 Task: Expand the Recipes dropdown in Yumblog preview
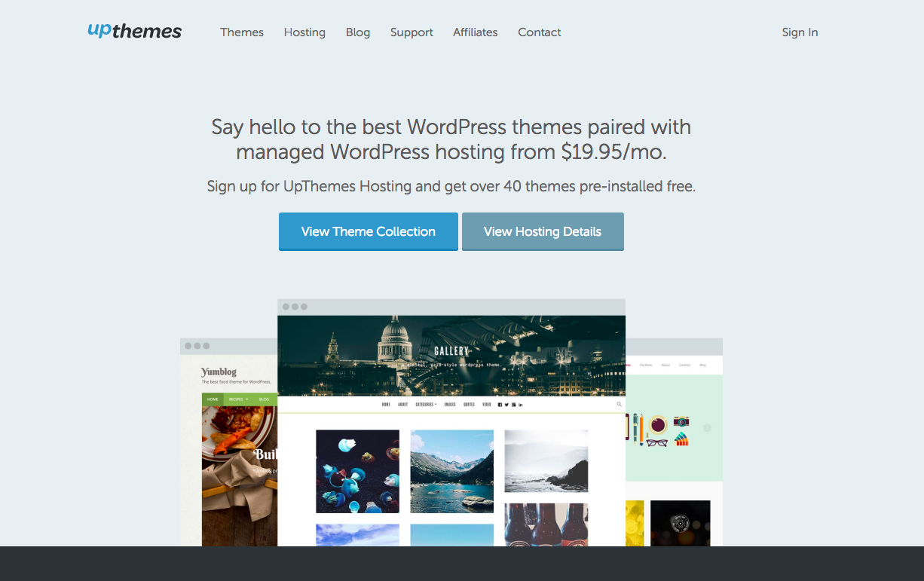(x=237, y=399)
